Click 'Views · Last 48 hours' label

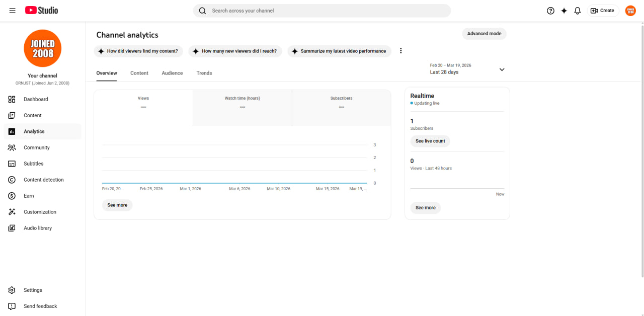pyautogui.click(x=431, y=168)
